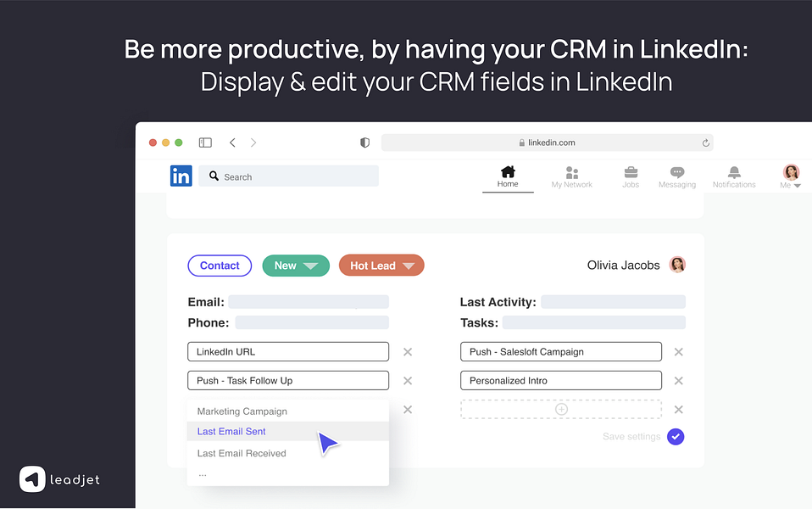Go forward with the browser forward arrow

[253, 143]
